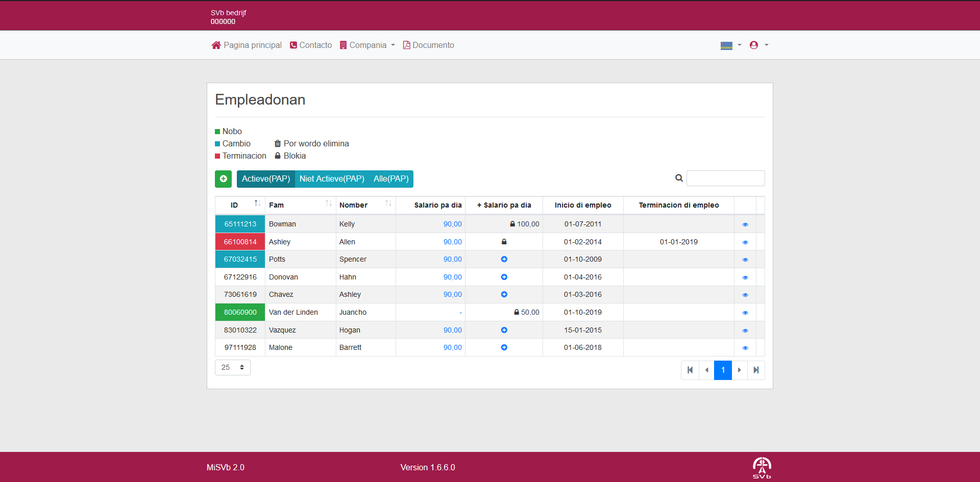
Task: Click the 90,00 salary link for Chavez
Action: (x=452, y=294)
